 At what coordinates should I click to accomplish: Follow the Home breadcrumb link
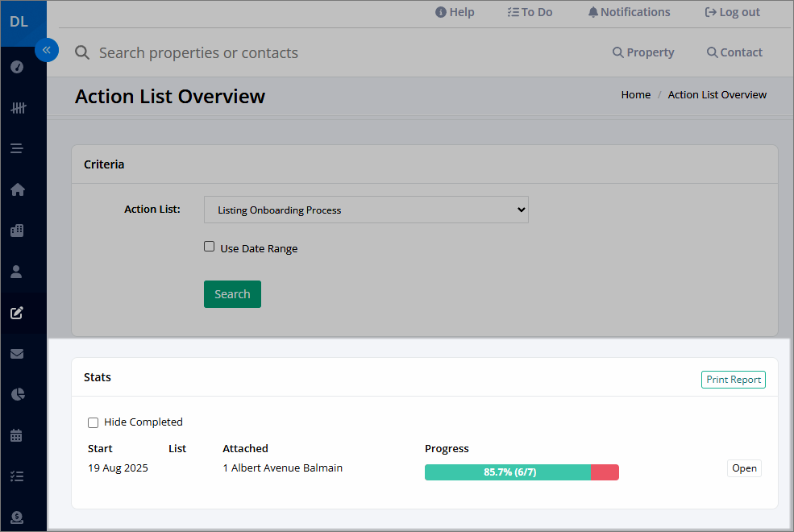tap(635, 94)
